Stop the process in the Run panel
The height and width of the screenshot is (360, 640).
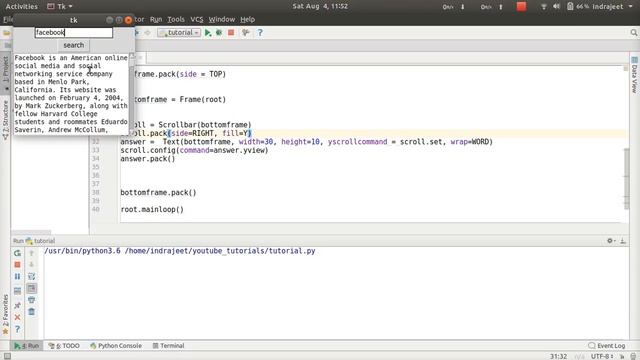tap(17, 265)
